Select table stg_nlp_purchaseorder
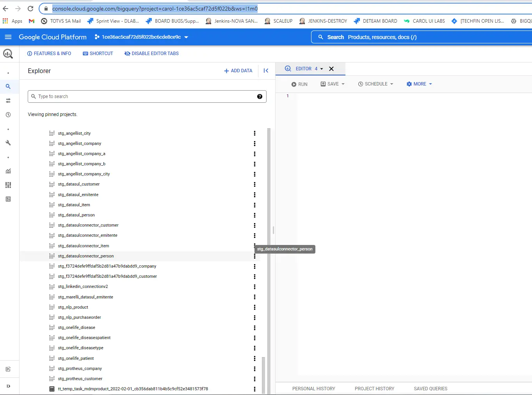Image resolution: width=532 pixels, height=395 pixels. coord(80,318)
